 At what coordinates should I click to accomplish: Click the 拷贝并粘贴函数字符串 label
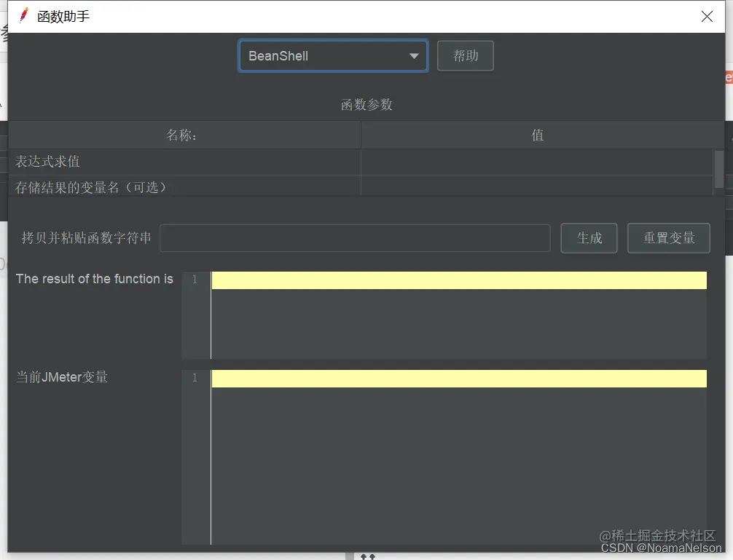click(87, 237)
